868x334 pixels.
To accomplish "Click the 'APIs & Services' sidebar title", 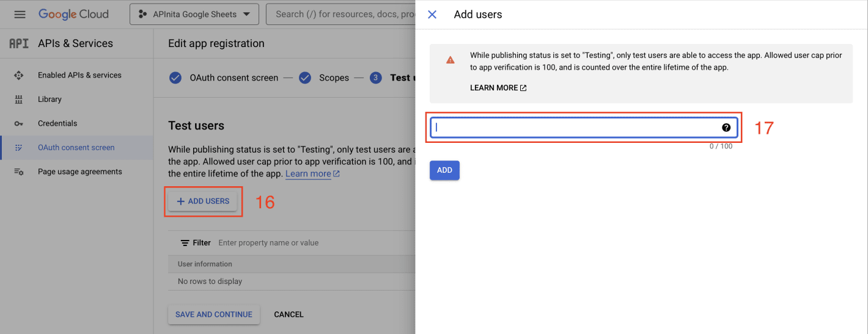I will click(x=75, y=43).
